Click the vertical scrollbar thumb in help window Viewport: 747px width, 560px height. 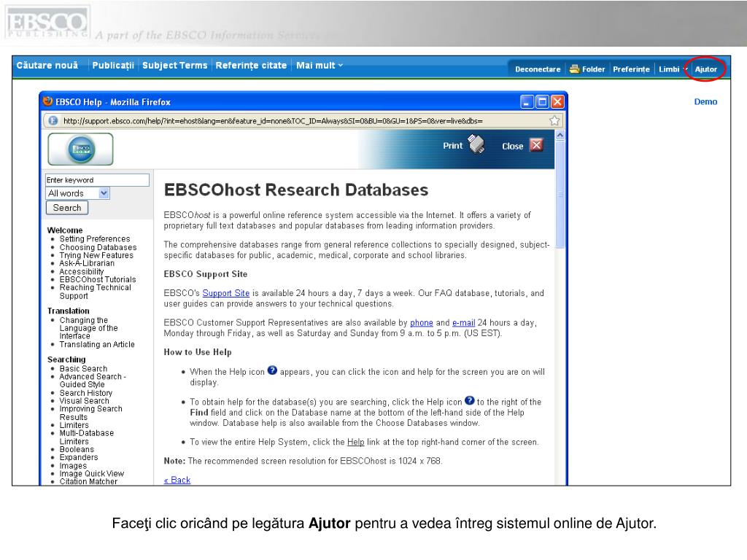pyautogui.click(x=560, y=194)
